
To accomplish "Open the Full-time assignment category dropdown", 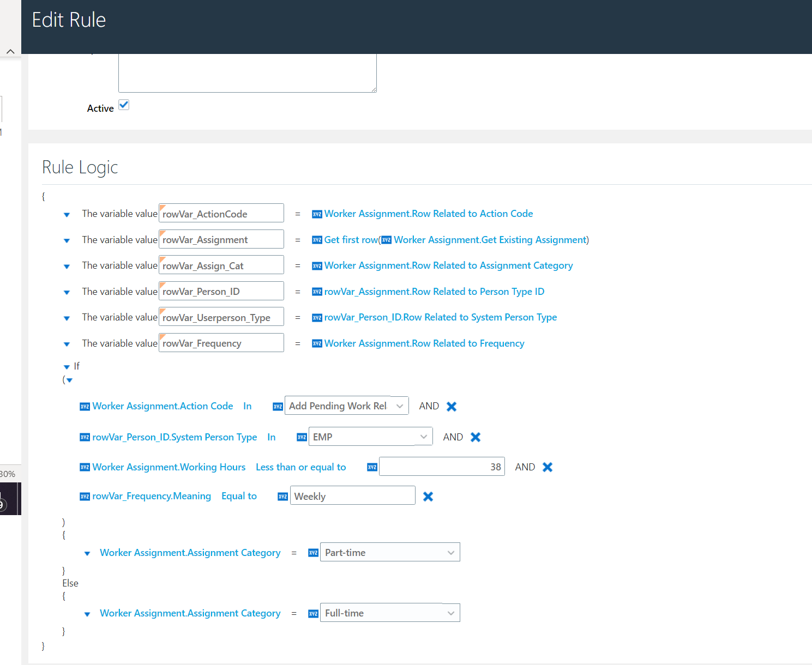I will (390, 613).
